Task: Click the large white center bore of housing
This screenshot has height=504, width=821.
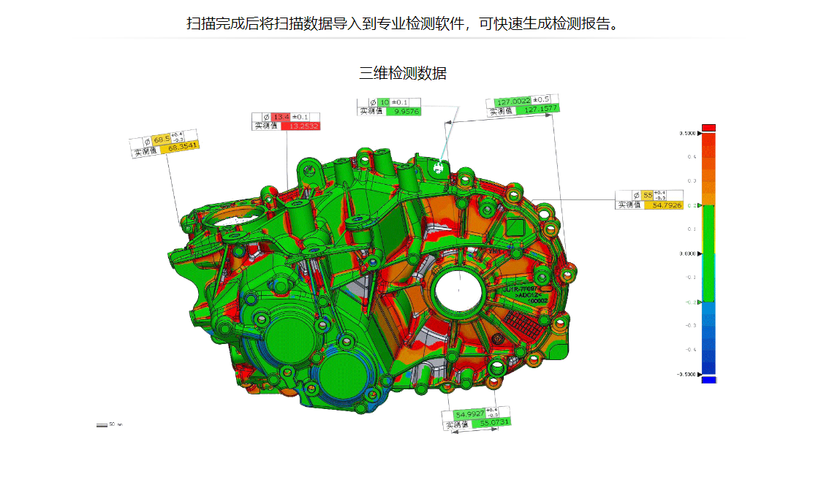Action: pyautogui.click(x=458, y=290)
